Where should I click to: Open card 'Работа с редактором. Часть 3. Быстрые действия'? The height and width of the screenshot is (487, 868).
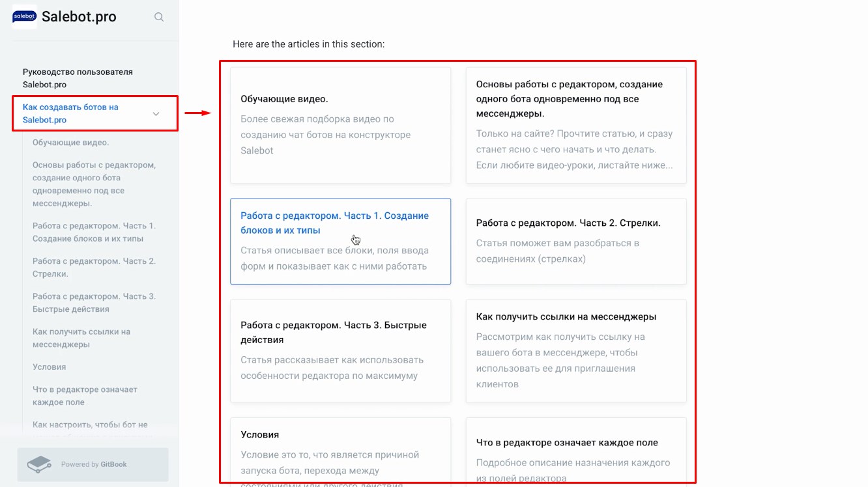click(x=340, y=350)
